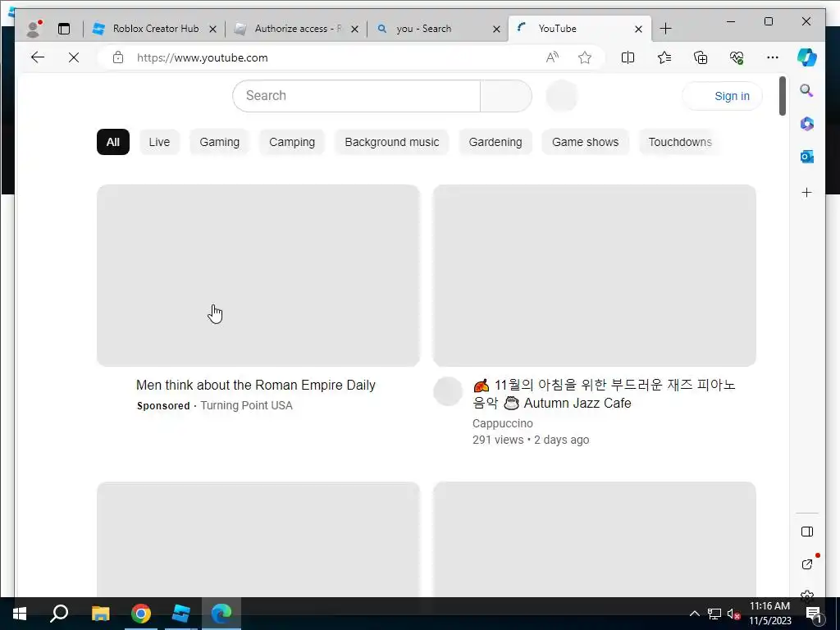Screen dimensions: 840x630
Task: Open a new browser tab
Action: 665,29
